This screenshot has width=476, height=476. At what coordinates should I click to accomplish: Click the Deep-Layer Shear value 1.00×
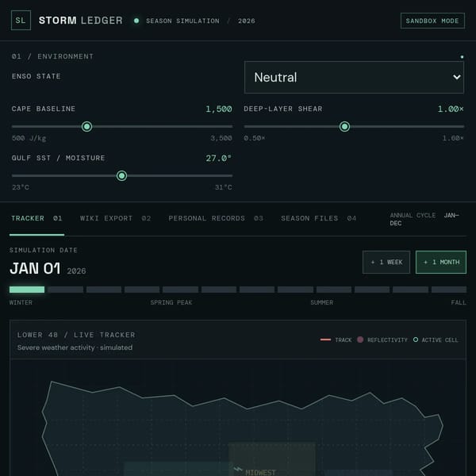451,109
